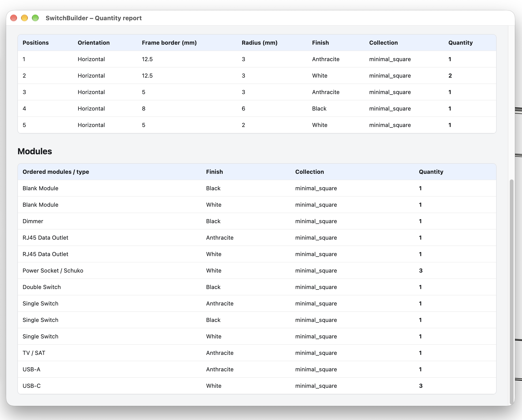Click radius 2 in positions 5 row
This screenshot has height=420, width=522.
click(243, 125)
